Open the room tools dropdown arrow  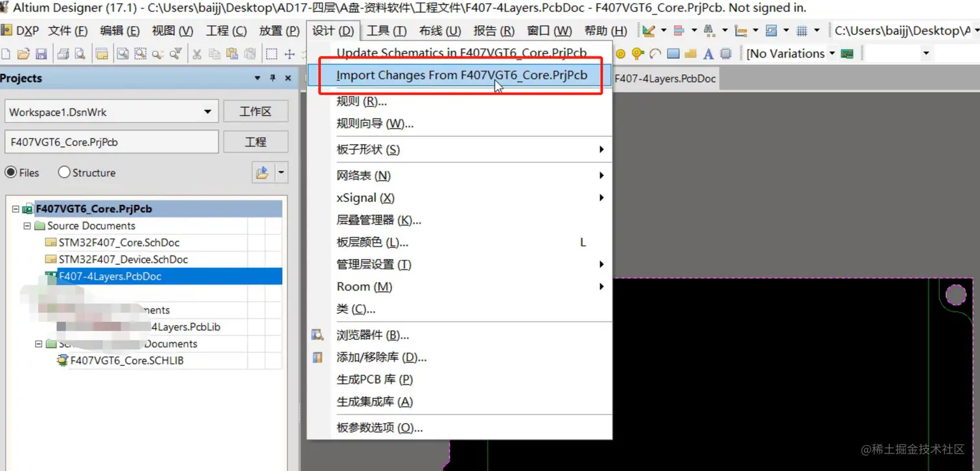pos(786,30)
